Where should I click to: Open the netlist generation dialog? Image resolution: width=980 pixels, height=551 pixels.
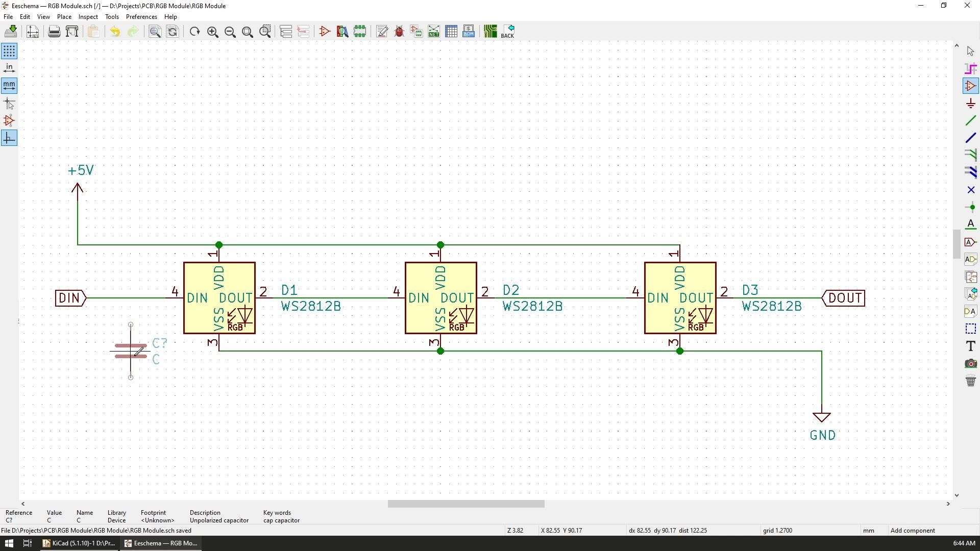click(x=433, y=31)
